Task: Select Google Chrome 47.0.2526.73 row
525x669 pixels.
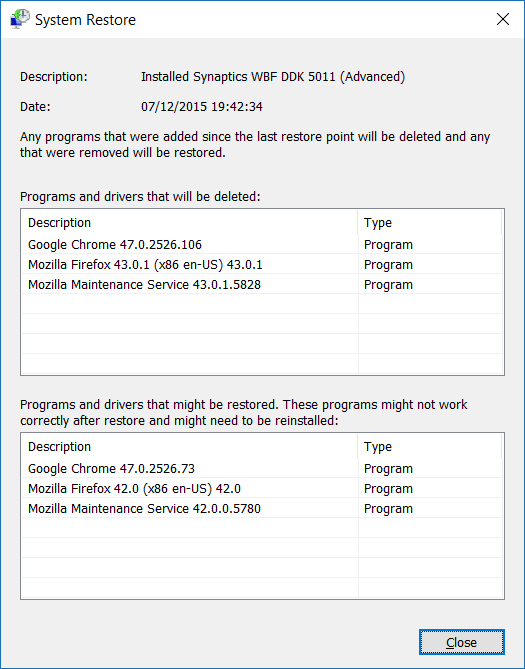Action: click(x=262, y=468)
